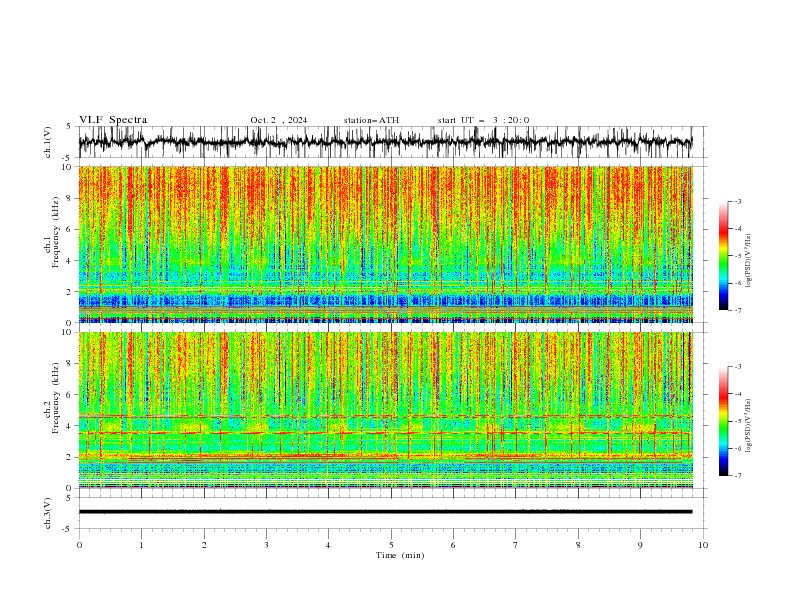This screenshot has width=792, height=612.
Task: Click time axis tick label "3"
Action: 266,545
